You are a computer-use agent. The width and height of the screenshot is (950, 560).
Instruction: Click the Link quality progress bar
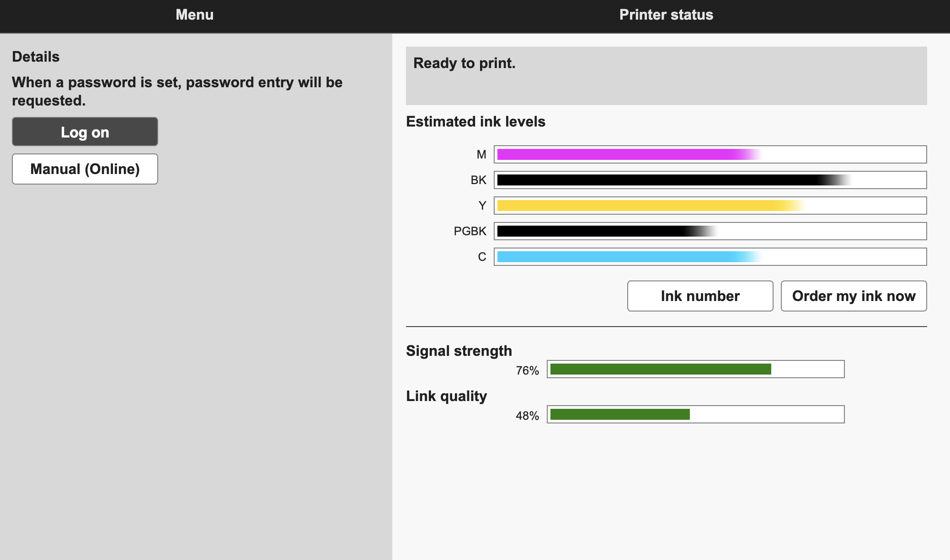695,414
